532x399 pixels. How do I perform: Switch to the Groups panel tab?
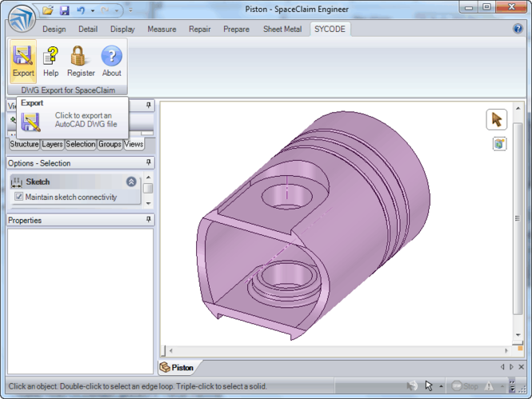[110, 144]
